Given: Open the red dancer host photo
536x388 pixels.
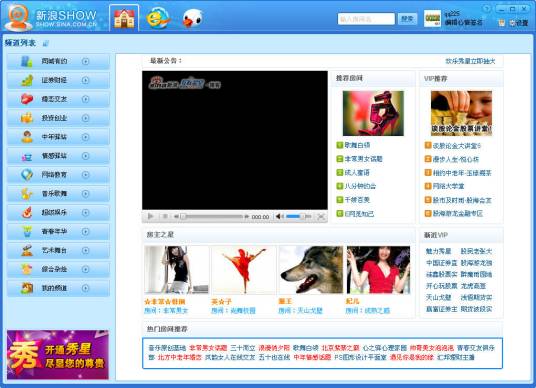Looking at the screenshot, I should tap(243, 270).
